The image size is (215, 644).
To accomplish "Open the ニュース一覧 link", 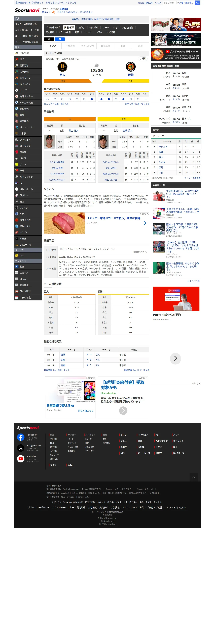I will point(193,281).
